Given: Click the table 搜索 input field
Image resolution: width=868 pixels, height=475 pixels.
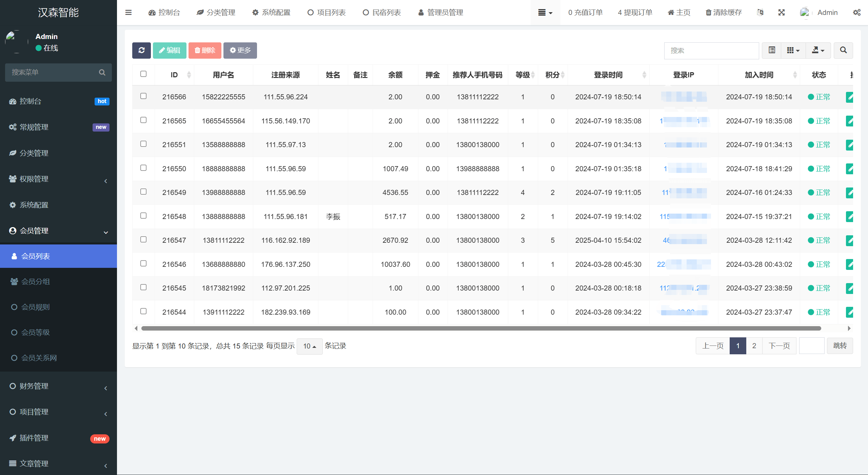Looking at the screenshot, I should pos(711,51).
